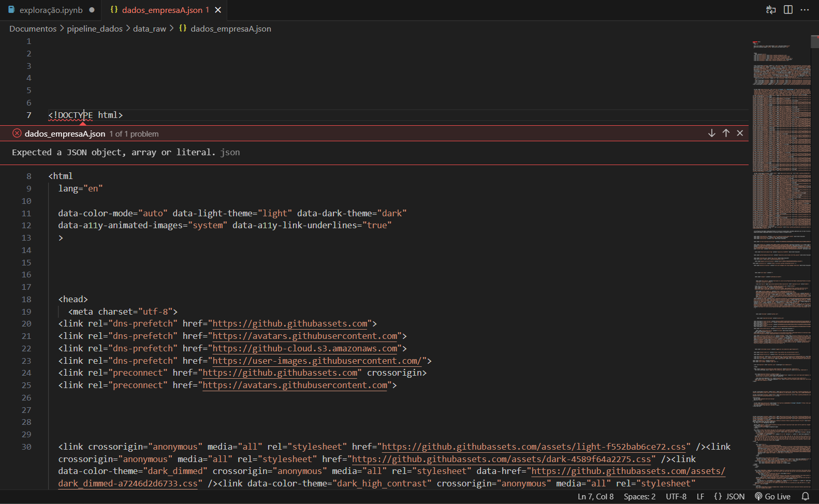Open data_raw breadcrumb
Image resolution: width=819 pixels, height=504 pixels.
[150, 28]
